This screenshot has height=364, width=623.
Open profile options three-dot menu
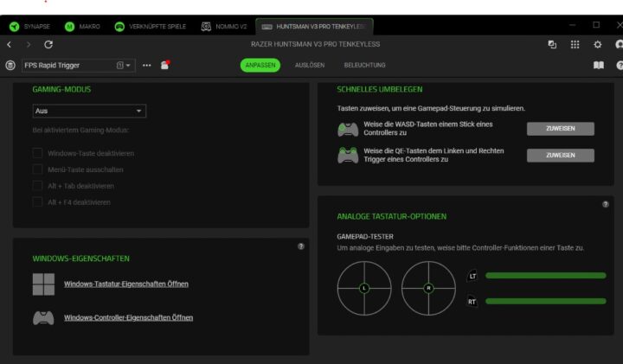click(146, 65)
